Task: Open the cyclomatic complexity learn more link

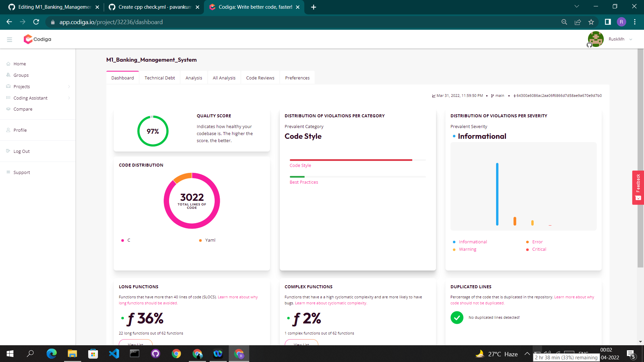Action: point(331,303)
